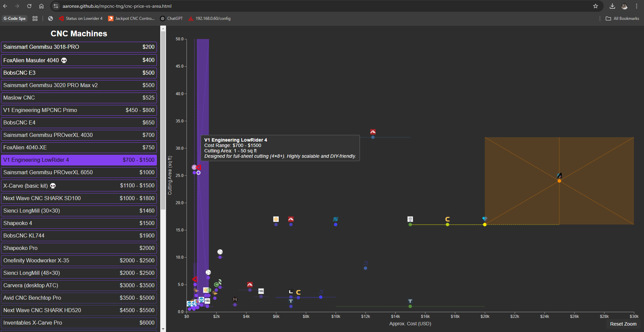Select the Maslow CNC row
The height and width of the screenshot is (332, 644).
(x=79, y=98)
